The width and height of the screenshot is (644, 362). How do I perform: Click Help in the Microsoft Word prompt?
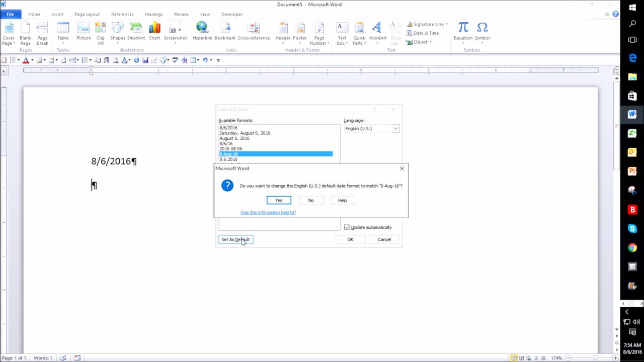click(x=342, y=200)
